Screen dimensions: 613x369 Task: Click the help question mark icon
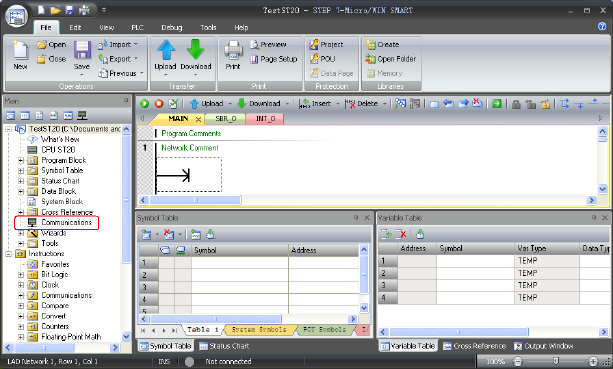click(602, 26)
